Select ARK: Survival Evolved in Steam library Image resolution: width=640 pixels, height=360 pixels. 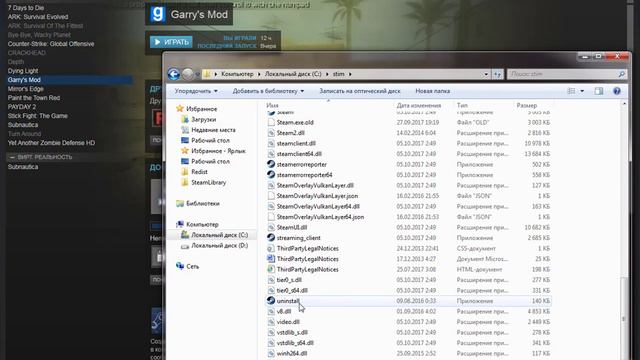pyautogui.click(x=38, y=17)
